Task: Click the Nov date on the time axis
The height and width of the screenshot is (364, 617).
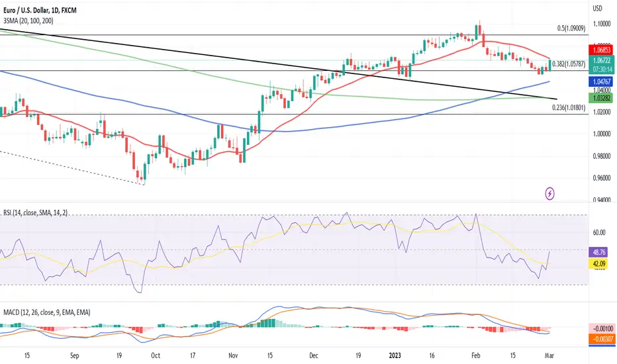Action: [233, 355]
